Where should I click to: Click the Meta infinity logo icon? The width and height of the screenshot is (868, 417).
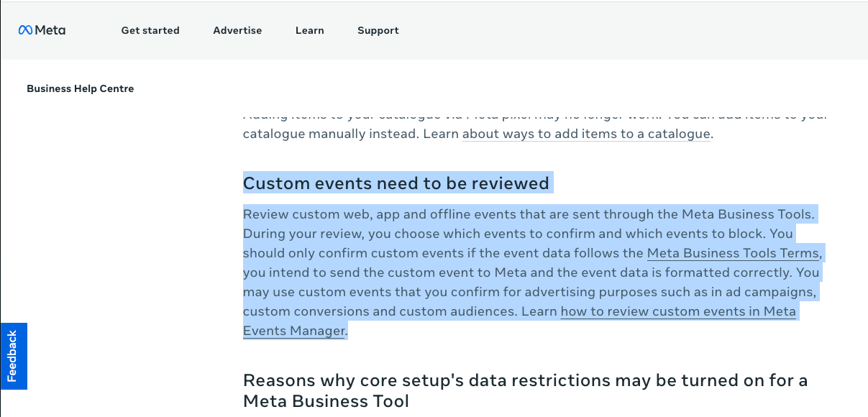25,30
